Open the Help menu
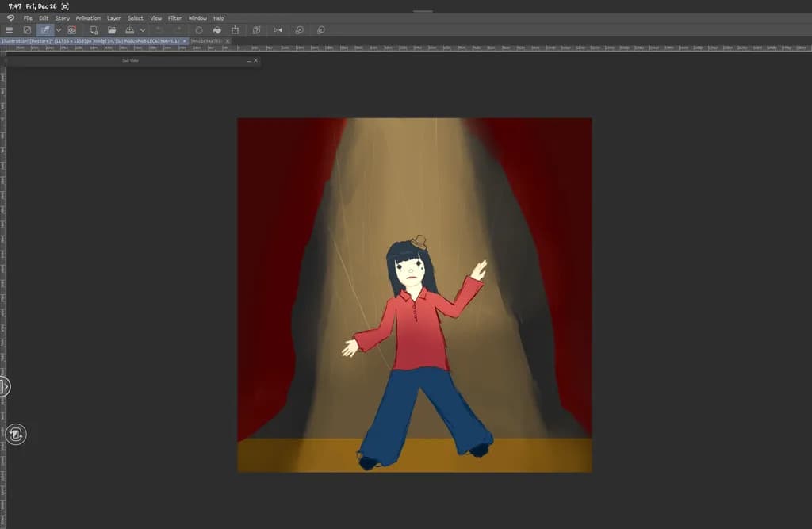Image resolution: width=812 pixels, height=529 pixels. coord(219,18)
